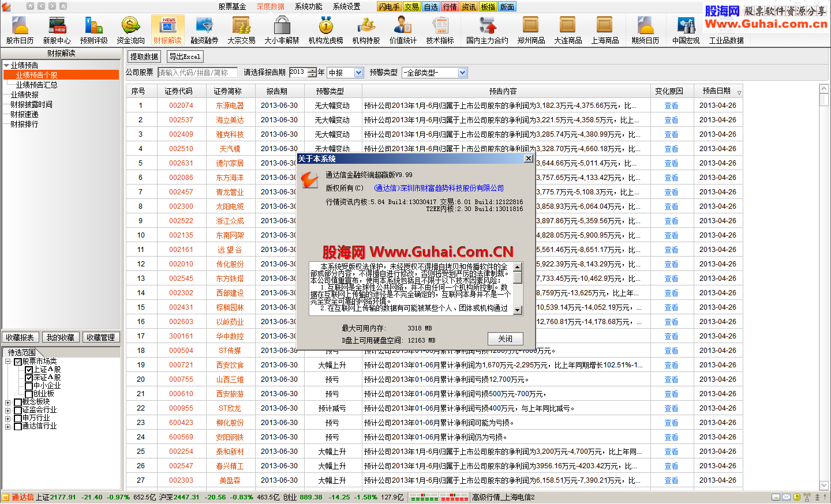Viewport: 831px width, 504px height.
Task: Open the 大宗交易 block trade icon
Action: click(x=241, y=30)
